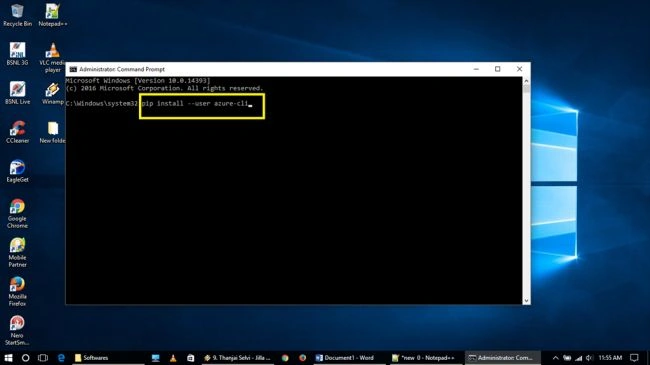Viewport: 650px width, 365px height.
Task: Click the battery tray icon
Action: [567, 358]
